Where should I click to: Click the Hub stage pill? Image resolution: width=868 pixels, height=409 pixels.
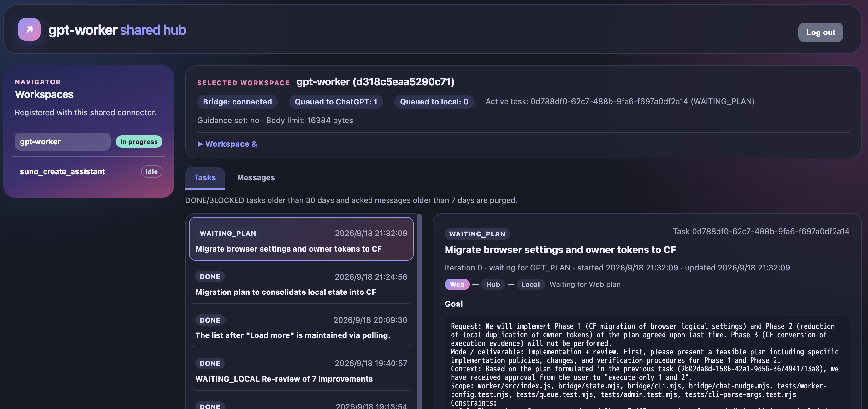click(493, 284)
